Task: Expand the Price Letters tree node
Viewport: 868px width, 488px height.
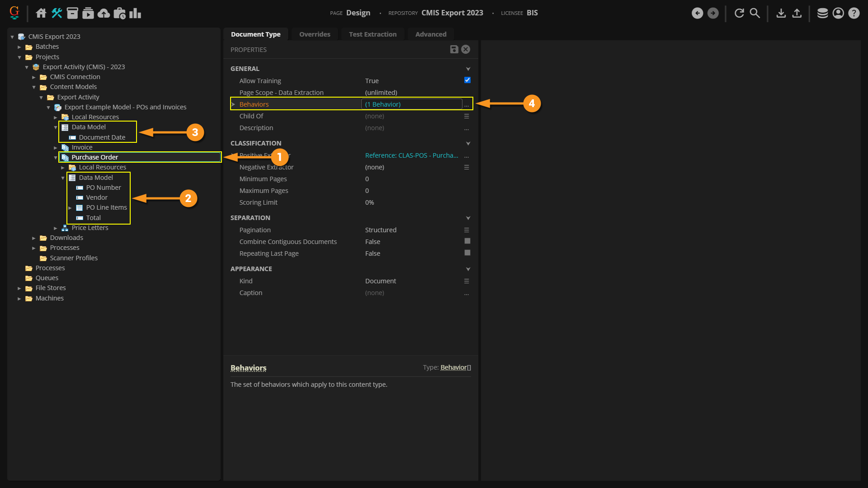Action: (56, 228)
